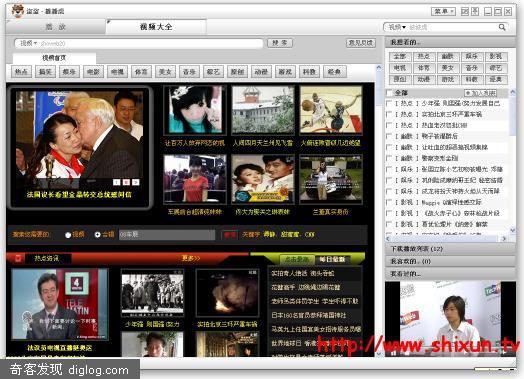This screenshot has width=524, height=379.
Task: Switch to the 点击最高 ranking tab
Action: (297, 259)
